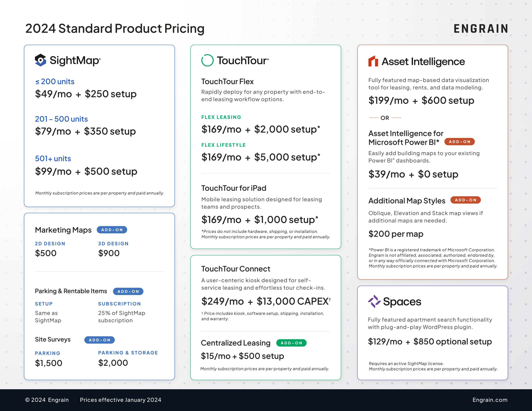Click the Microsoft Power BI ADD-ON badge
Screen dimensions: 532x411
click(x=459, y=142)
